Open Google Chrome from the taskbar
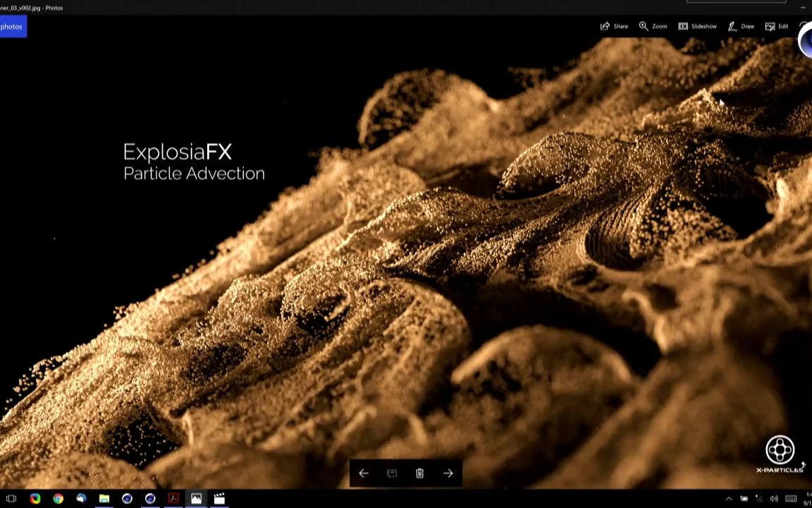 58,499
